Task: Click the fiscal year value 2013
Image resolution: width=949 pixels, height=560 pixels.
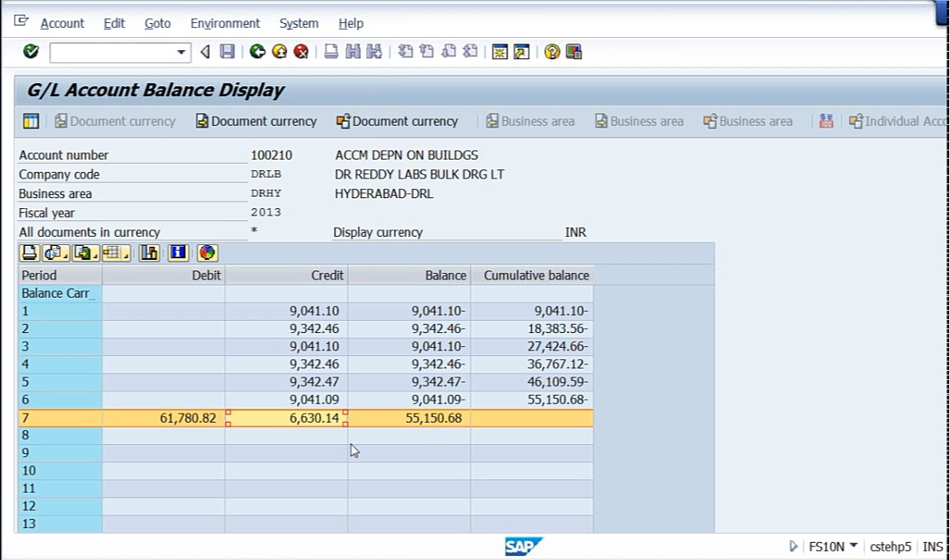Action: (266, 212)
